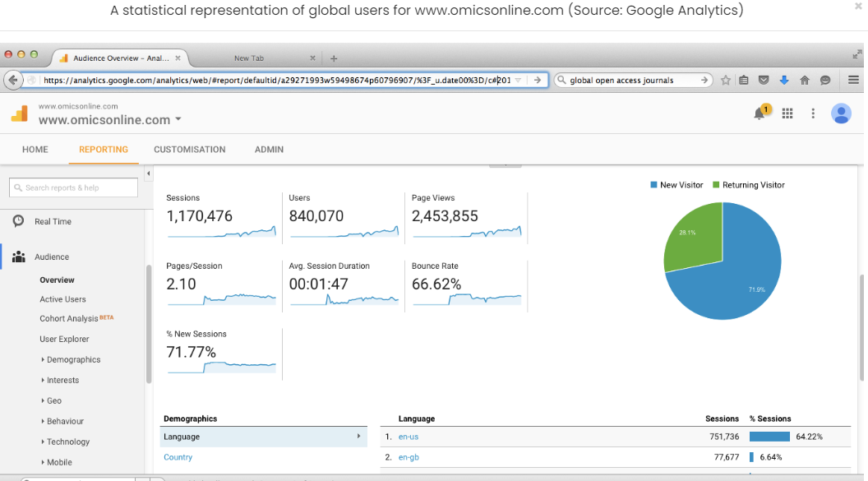Click the Bounce Rate 66.62% sparkline
Viewport: 868px width, 481px height.
467,299
